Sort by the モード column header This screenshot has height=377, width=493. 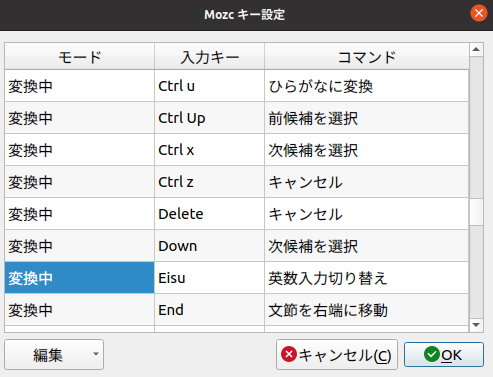click(80, 56)
